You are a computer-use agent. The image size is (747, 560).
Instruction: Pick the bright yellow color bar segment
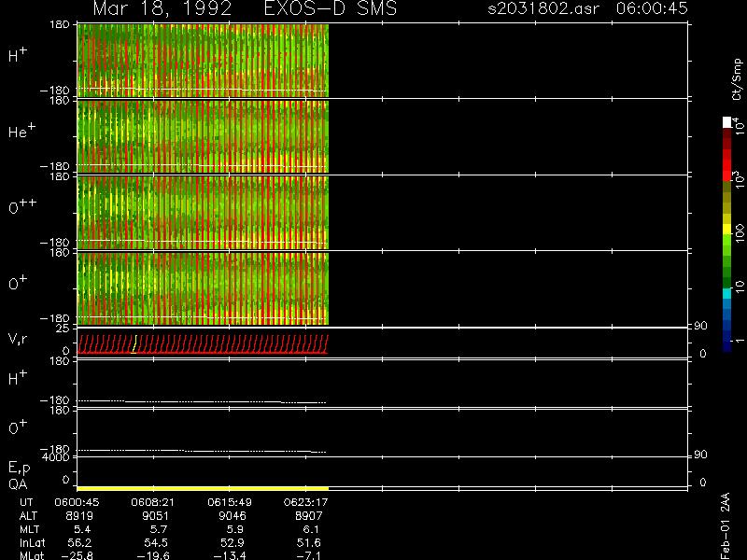(726, 229)
